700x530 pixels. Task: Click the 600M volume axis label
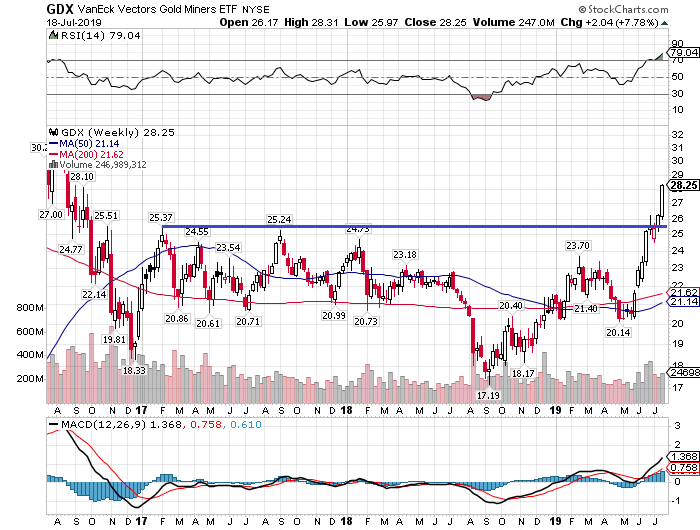[x=30, y=332]
